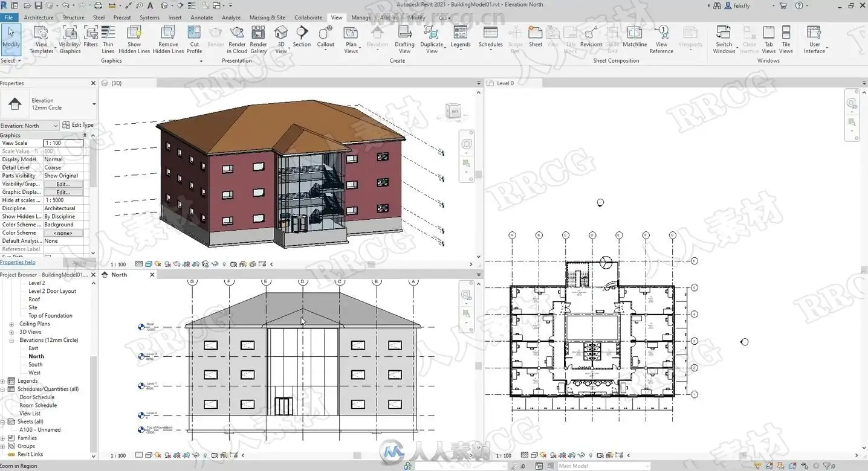Close the North elevation view tab
The width and height of the screenshot is (868, 471).
click(x=152, y=275)
